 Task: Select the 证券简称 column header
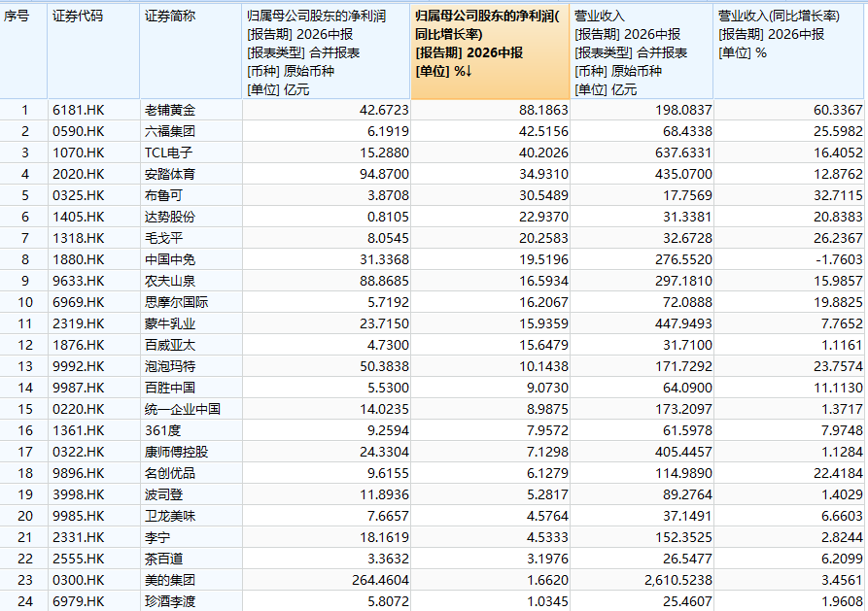click(x=191, y=52)
